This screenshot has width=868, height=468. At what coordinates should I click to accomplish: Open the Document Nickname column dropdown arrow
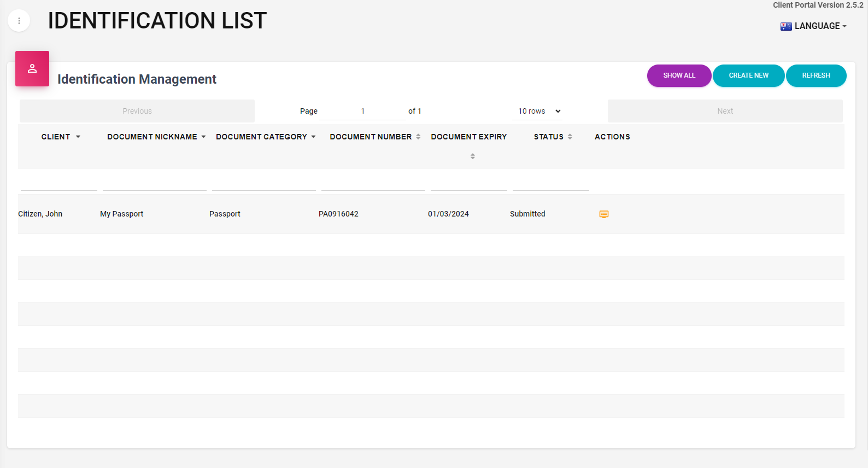coord(203,137)
